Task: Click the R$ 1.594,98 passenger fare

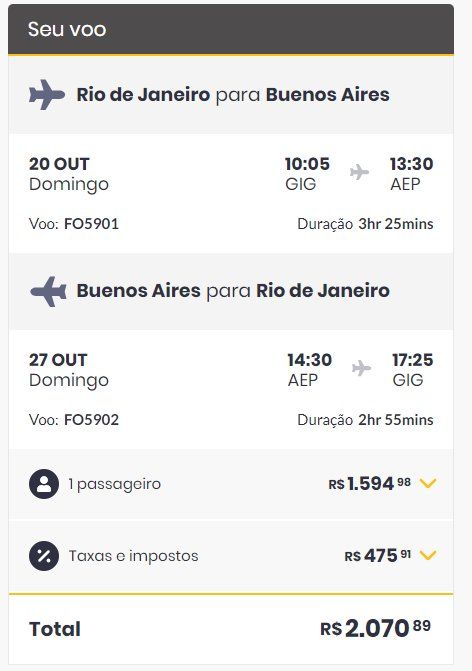Action: click(370, 484)
